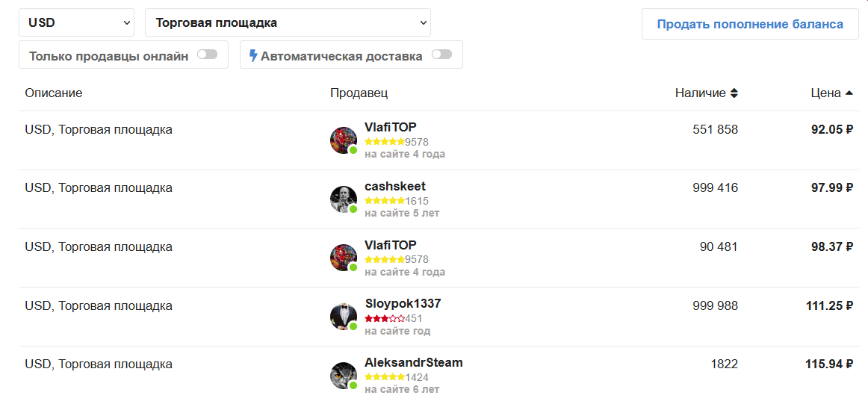The height and width of the screenshot is (416, 868).
Task: Click the lightning bolt auto-delivery icon
Action: point(253,56)
